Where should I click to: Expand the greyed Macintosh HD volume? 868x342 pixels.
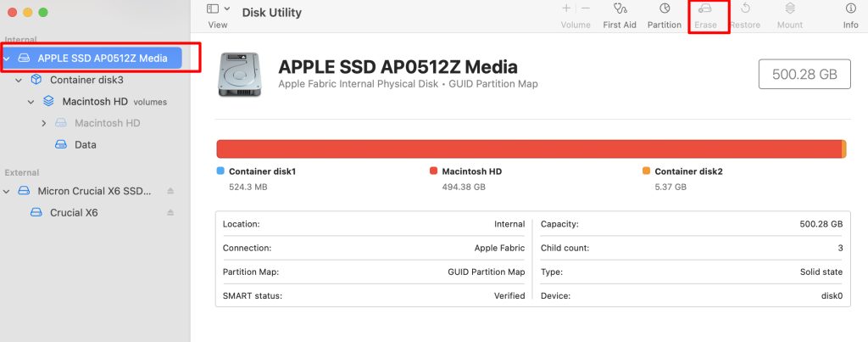click(x=44, y=123)
